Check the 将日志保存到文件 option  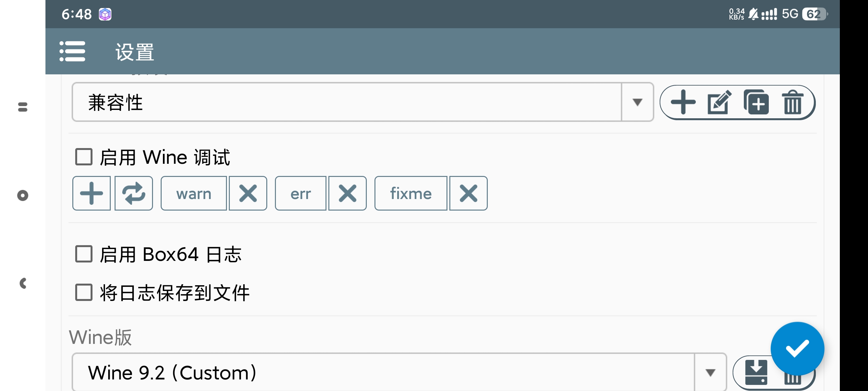click(x=84, y=292)
